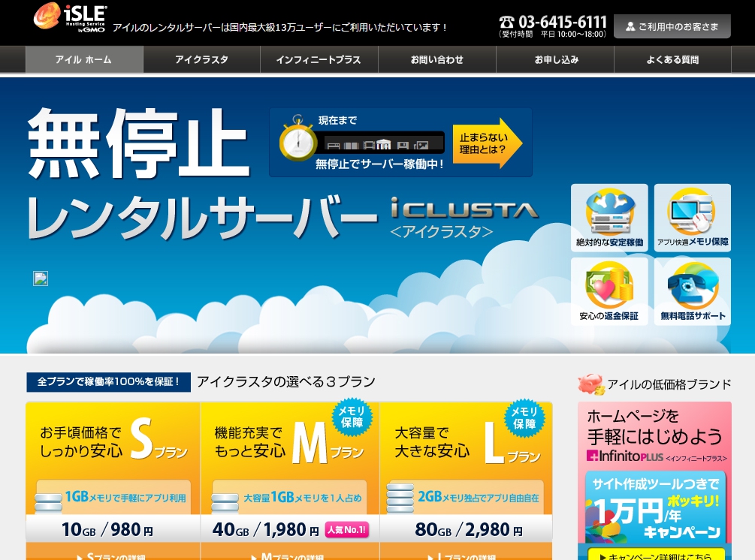Viewport: 755px width, 560px height.
Task: Select the Lプラン card heading
Action: tap(467, 444)
